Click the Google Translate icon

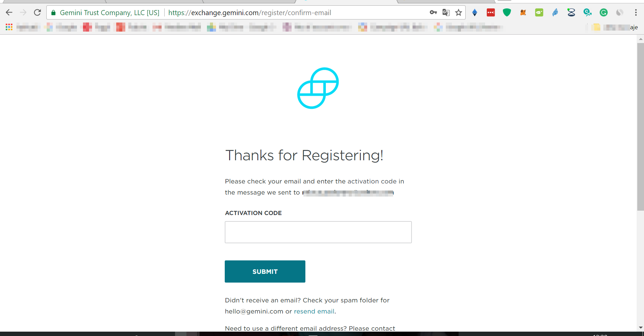click(446, 13)
